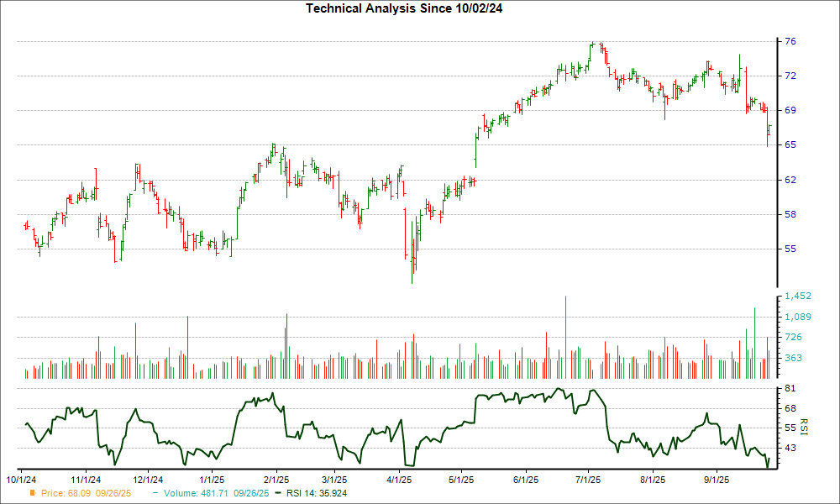Click the 10/1/24 date on x-axis
This screenshot has height=504, width=840.
point(23,480)
